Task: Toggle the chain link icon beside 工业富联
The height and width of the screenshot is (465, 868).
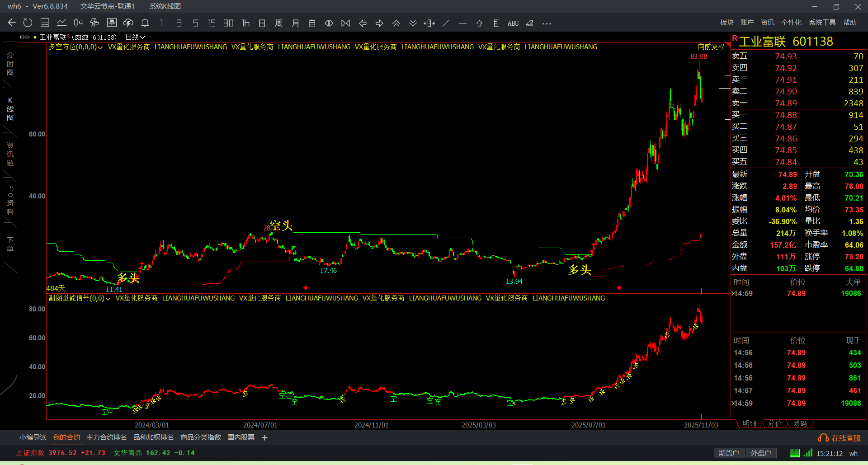Action: tap(25, 37)
